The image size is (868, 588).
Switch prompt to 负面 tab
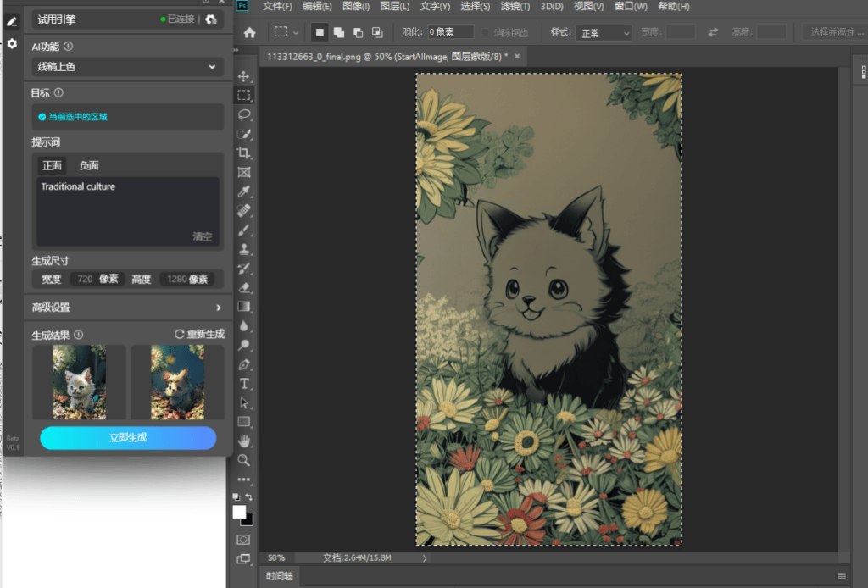tap(88, 165)
